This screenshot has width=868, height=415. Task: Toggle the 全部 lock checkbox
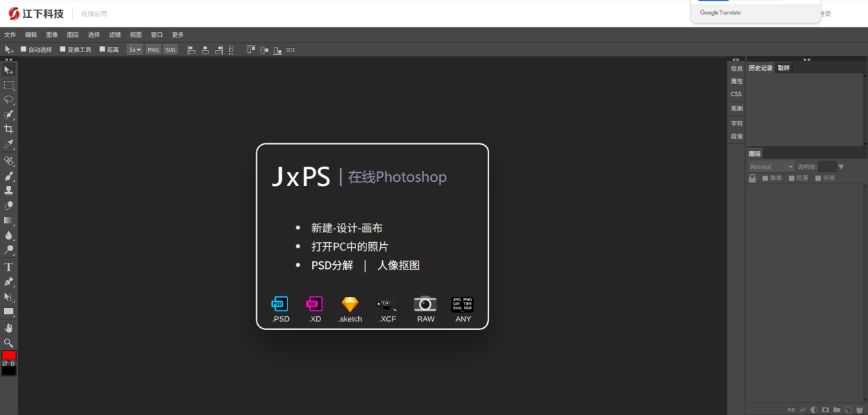[818, 178]
